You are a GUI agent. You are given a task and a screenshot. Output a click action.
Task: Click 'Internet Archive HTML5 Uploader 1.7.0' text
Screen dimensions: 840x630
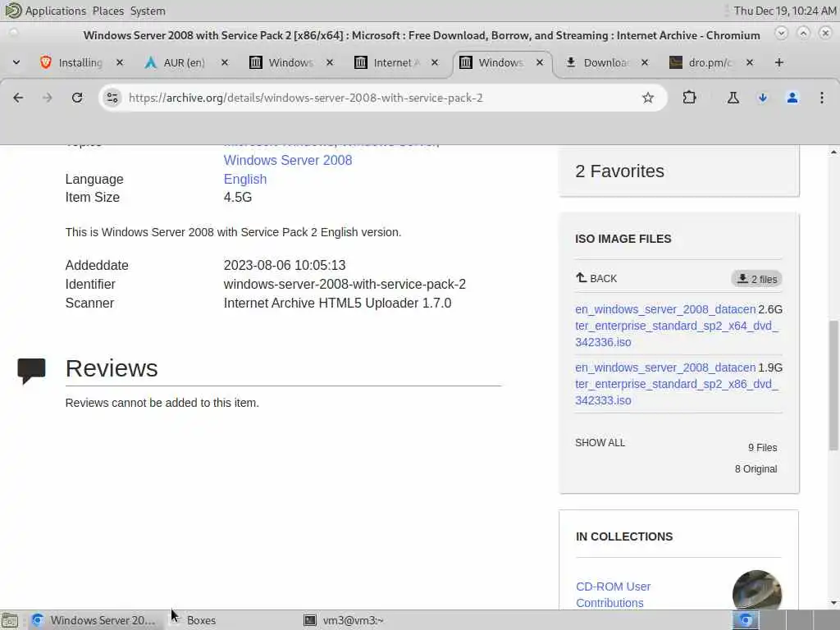[x=337, y=304]
